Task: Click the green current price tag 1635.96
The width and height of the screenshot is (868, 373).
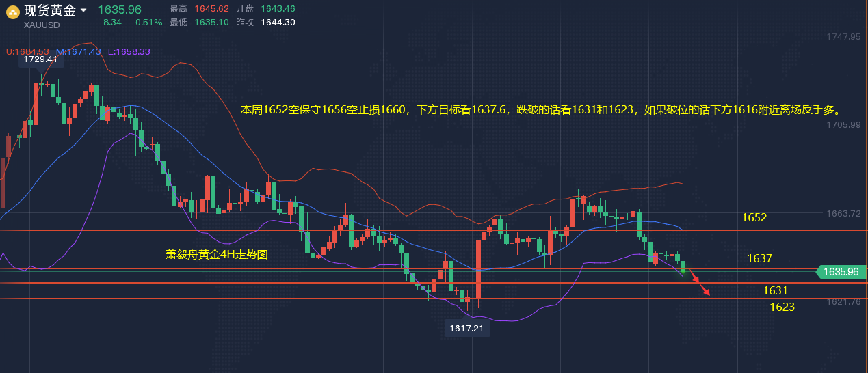Action: coord(841,272)
